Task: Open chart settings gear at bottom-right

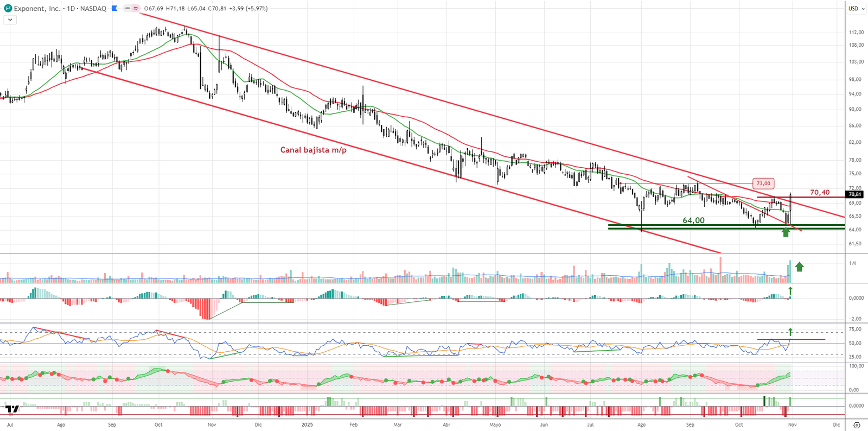Action: click(x=857, y=425)
